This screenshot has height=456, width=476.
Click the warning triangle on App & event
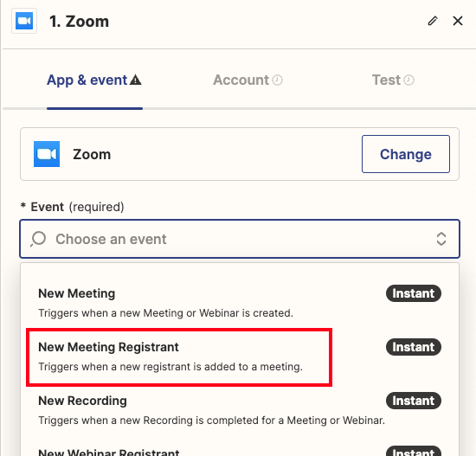click(x=135, y=80)
